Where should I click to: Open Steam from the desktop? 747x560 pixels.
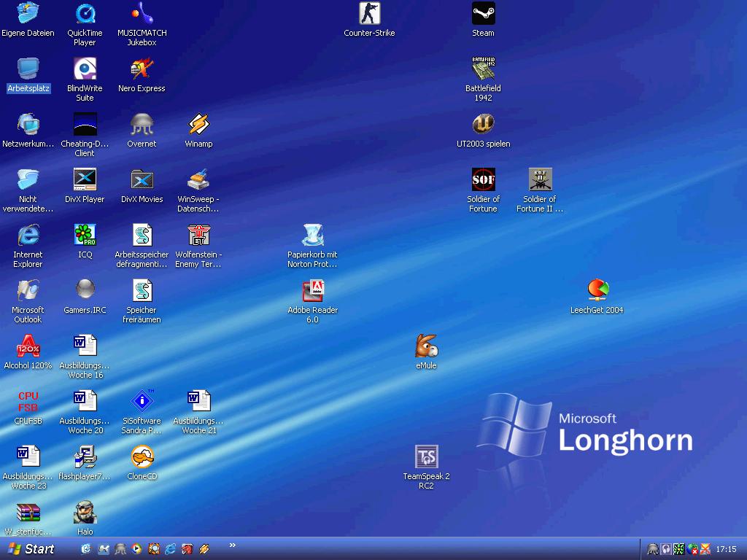[x=483, y=13]
